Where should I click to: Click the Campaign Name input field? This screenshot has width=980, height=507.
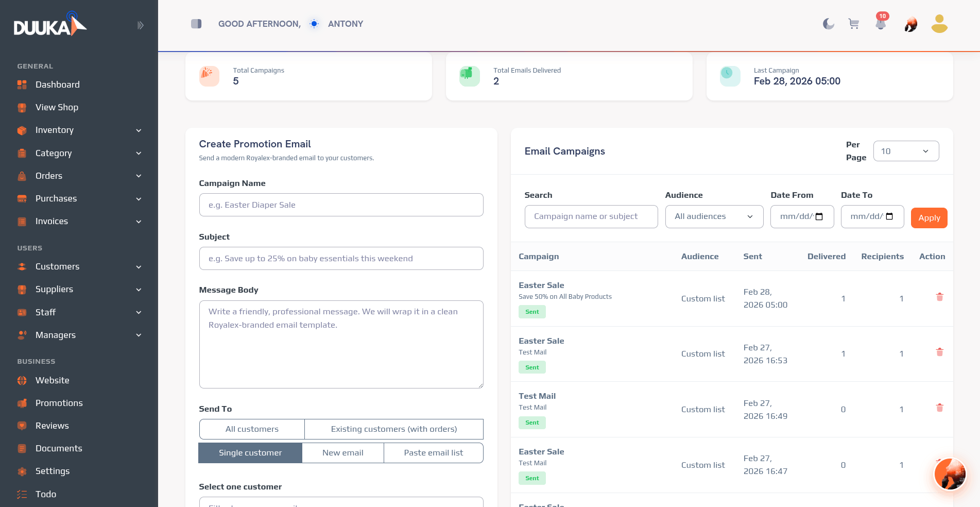point(341,205)
